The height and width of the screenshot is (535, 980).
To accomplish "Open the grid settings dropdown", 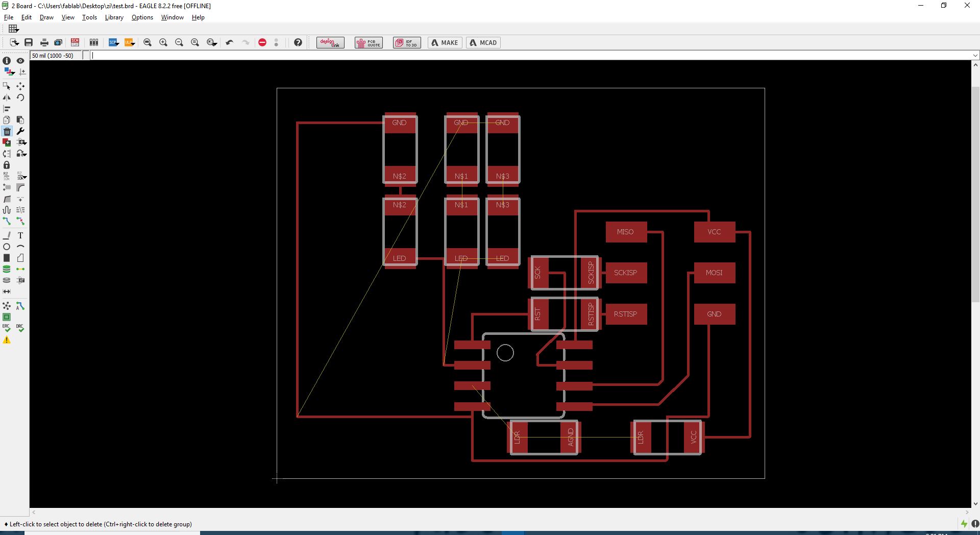I will pyautogui.click(x=14, y=29).
